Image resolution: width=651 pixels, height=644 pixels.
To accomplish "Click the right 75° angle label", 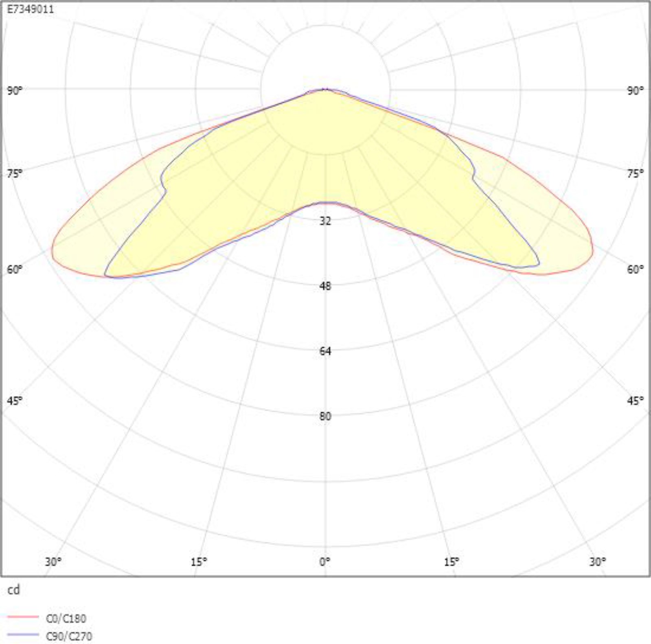I will click(x=635, y=174).
